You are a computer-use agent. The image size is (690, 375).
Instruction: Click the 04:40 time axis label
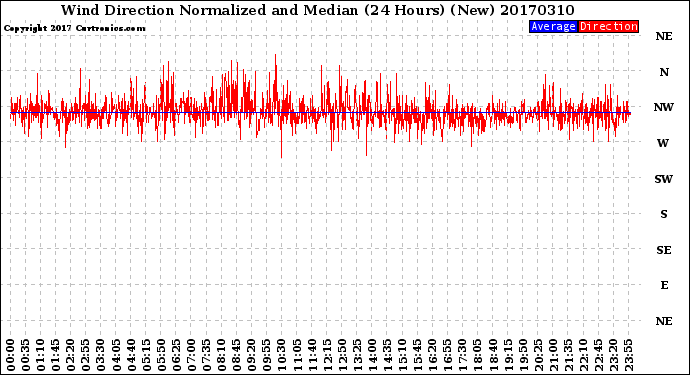point(131,355)
